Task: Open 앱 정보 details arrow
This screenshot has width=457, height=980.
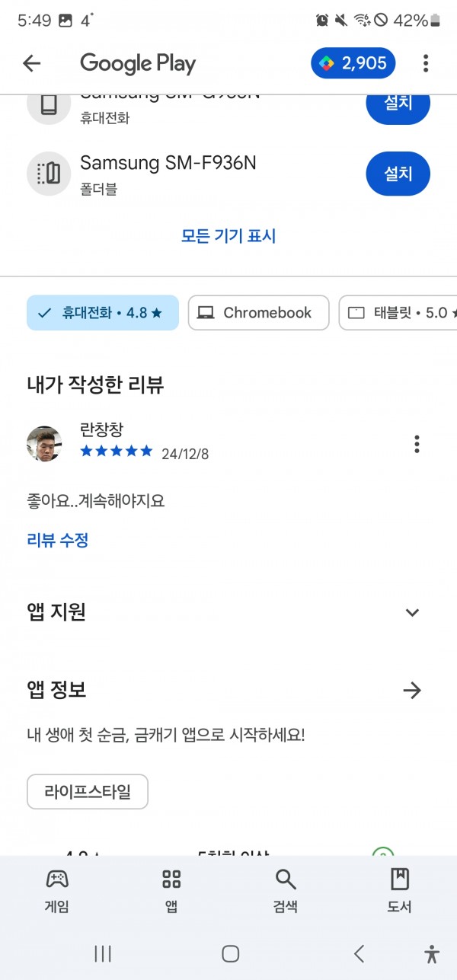Action: click(x=412, y=691)
